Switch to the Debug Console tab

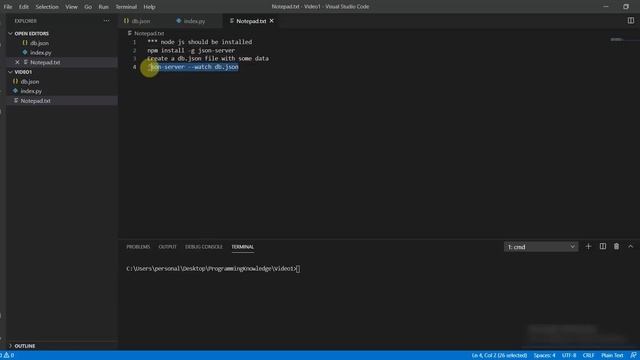[204, 247]
